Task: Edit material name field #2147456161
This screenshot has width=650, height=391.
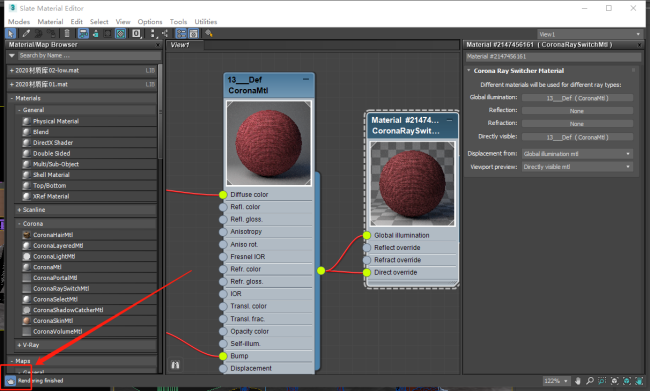Action: click(553, 57)
